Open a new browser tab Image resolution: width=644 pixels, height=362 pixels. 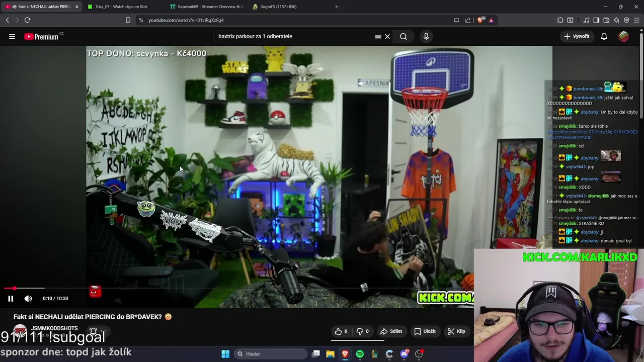pos(337,7)
